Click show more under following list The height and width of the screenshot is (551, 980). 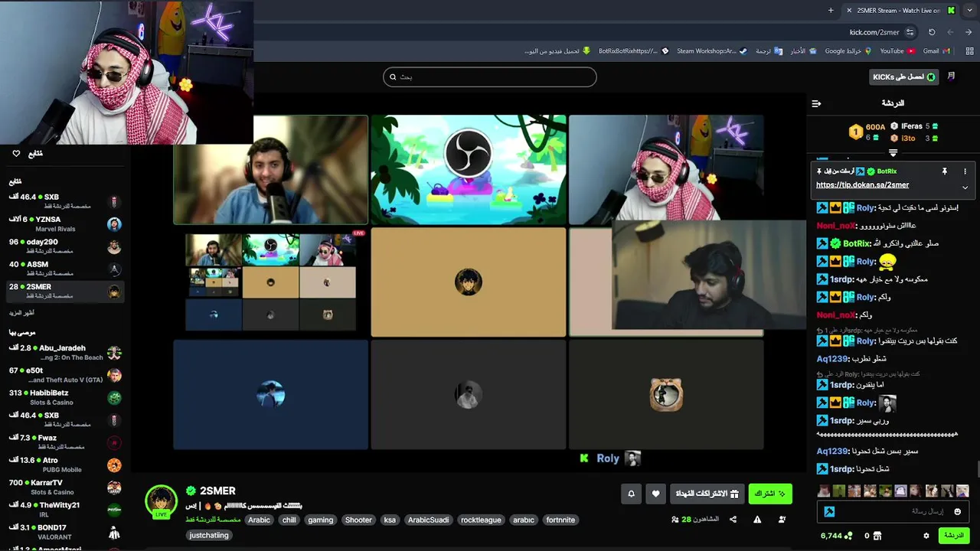tap(21, 313)
